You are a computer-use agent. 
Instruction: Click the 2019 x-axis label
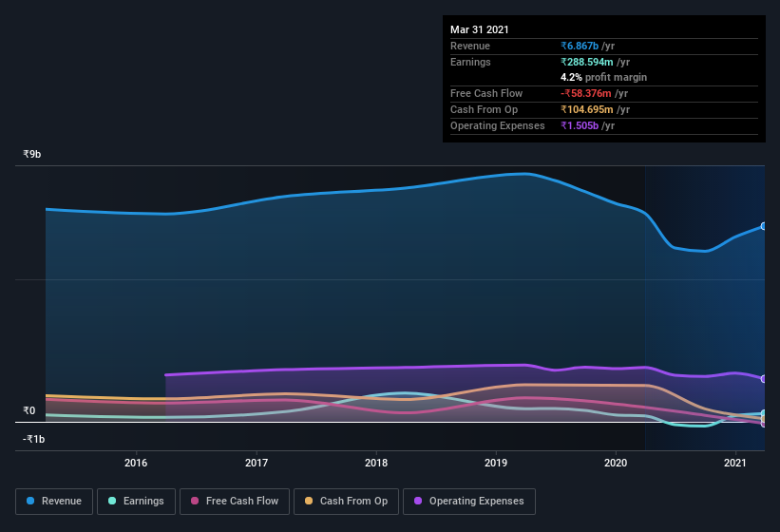click(x=496, y=463)
